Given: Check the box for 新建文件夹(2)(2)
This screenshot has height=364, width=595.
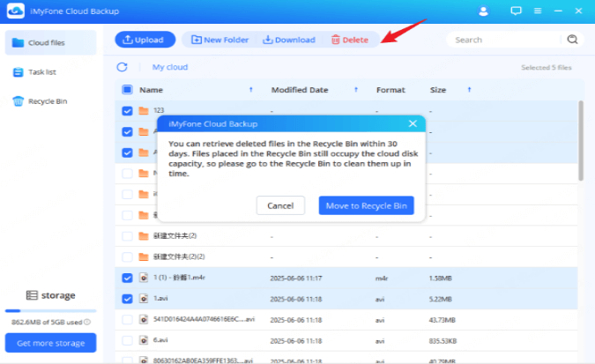Looking at the screenshot, I should (127, 257).
